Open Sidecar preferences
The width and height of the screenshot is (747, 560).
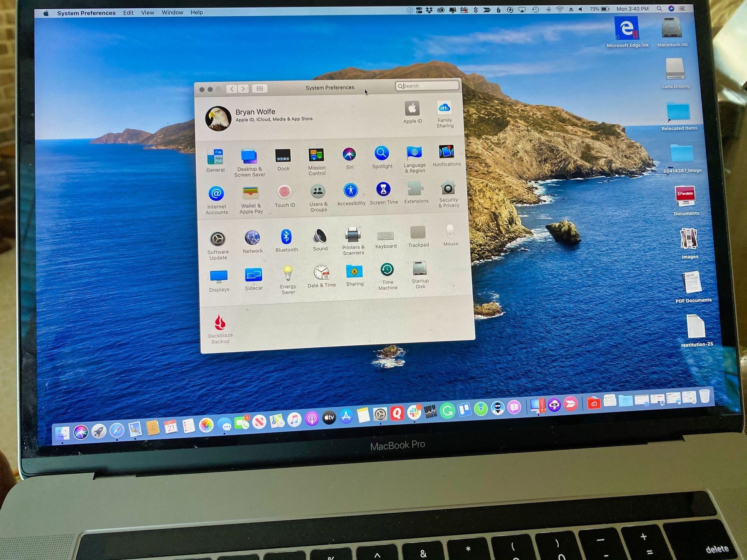[x=254, y=275]
